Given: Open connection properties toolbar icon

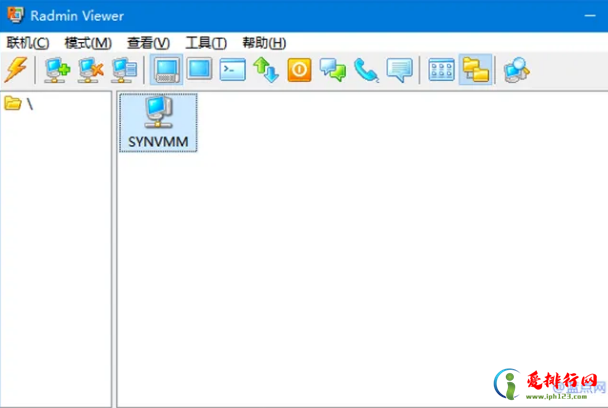Looking at the screenshot, I should (x=125, y=69).
